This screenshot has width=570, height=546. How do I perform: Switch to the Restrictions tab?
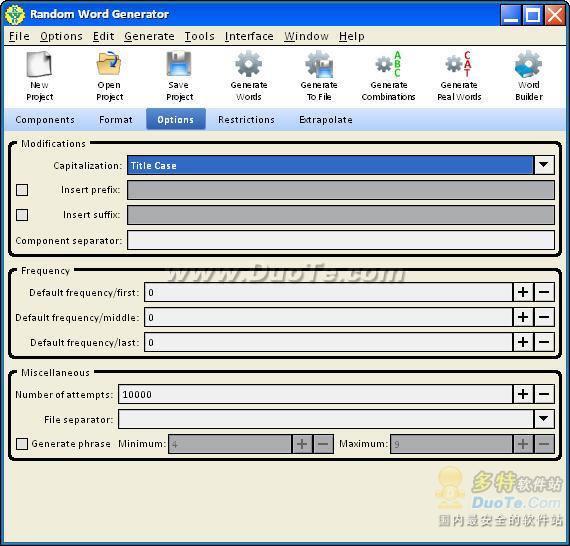tap(246, 120)
